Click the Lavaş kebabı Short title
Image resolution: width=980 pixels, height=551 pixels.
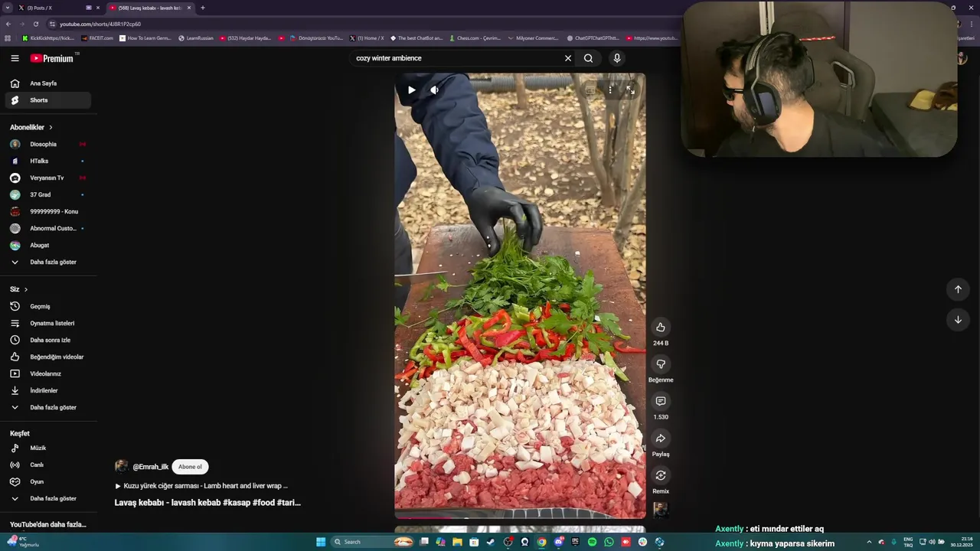coord(207,503)
